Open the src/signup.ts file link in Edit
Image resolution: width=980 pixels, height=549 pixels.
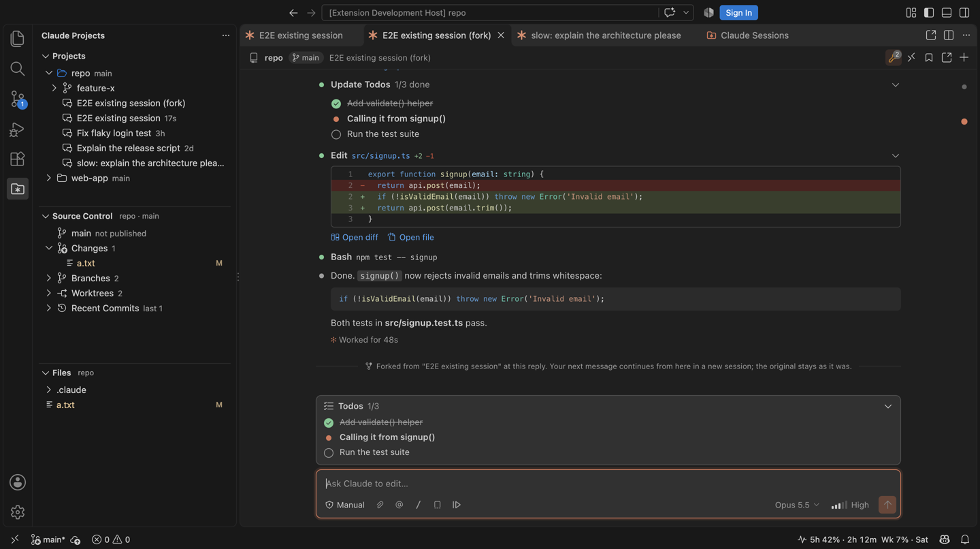[380, 156]
